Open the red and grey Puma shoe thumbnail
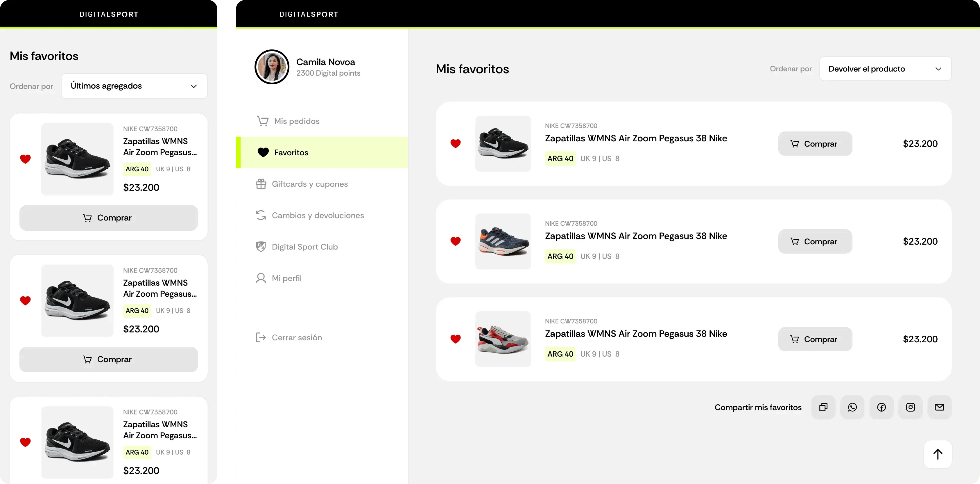The image size is (980, 484). tap(503, 339)
